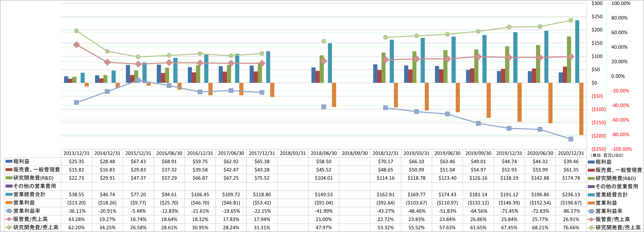Select the 2013/12/31 column header

click(76, 153)
